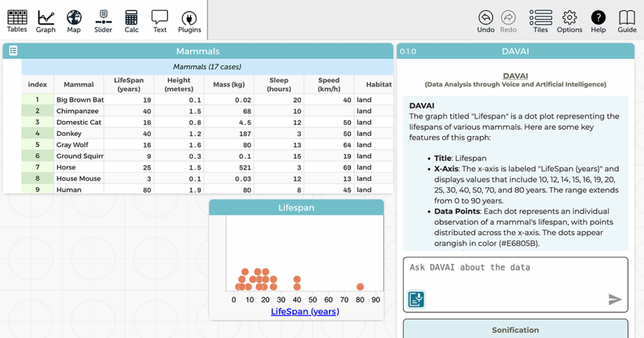644x338 pixels.
Task: Open the Speed (km/h) column header
Action: [x=329, y=84]
